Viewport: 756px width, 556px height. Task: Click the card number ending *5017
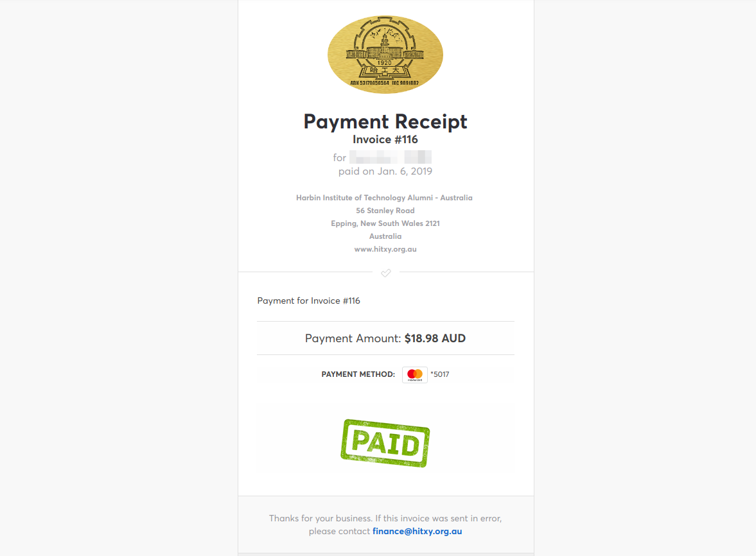(440, 374)
